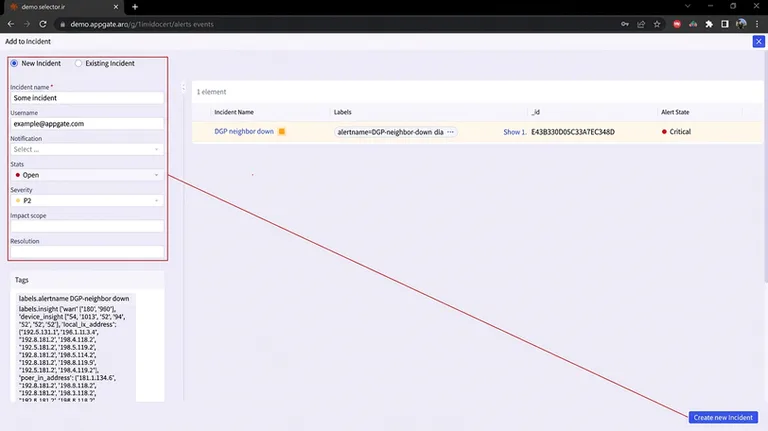Bookmark this page with the star icon
This screenshot has height=431, width=768.
tap(657, 24)
